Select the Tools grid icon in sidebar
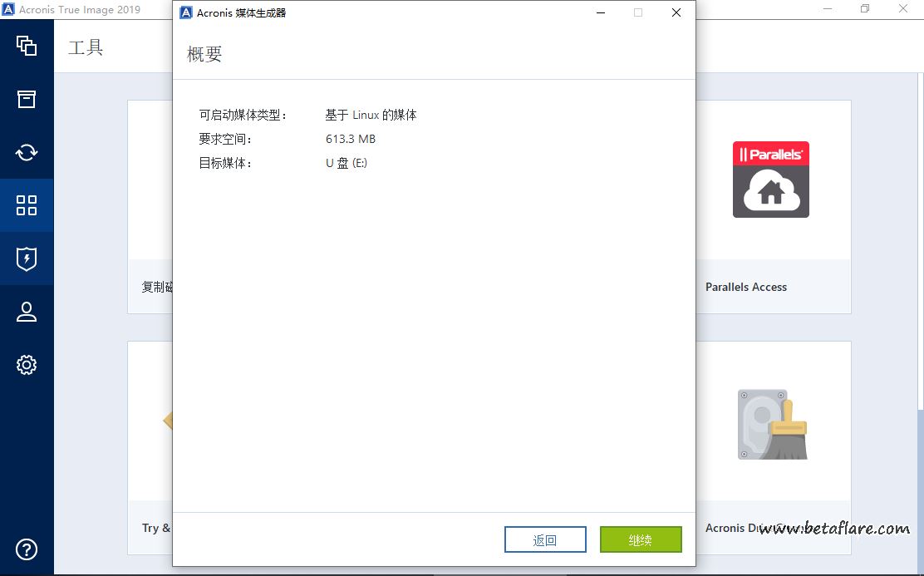The height and width of the screenshot is (576, 924). [27, 205]
